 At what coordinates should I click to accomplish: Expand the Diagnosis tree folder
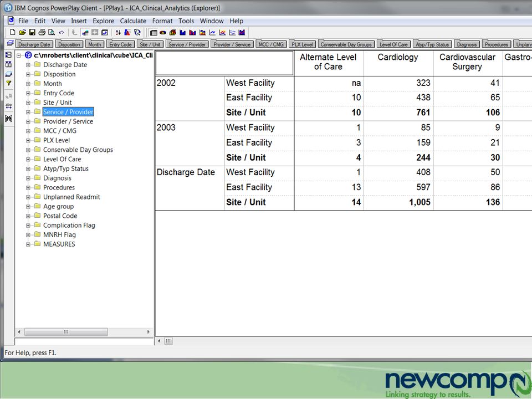[28, 178]
